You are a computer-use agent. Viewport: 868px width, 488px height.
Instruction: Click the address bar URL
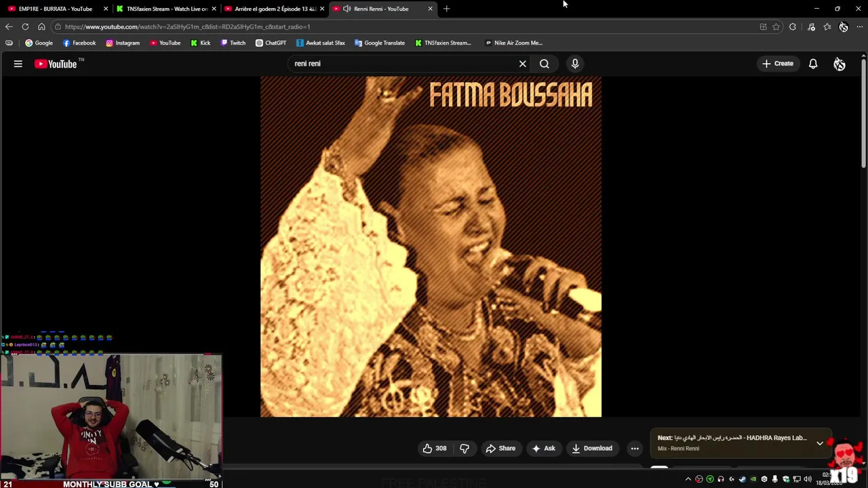[188, 26]
